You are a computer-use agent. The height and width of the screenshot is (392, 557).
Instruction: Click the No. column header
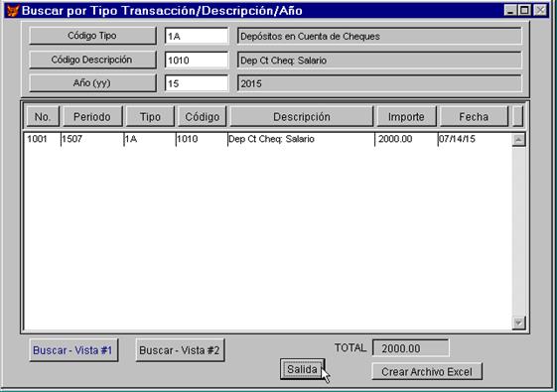pos(43,116)
